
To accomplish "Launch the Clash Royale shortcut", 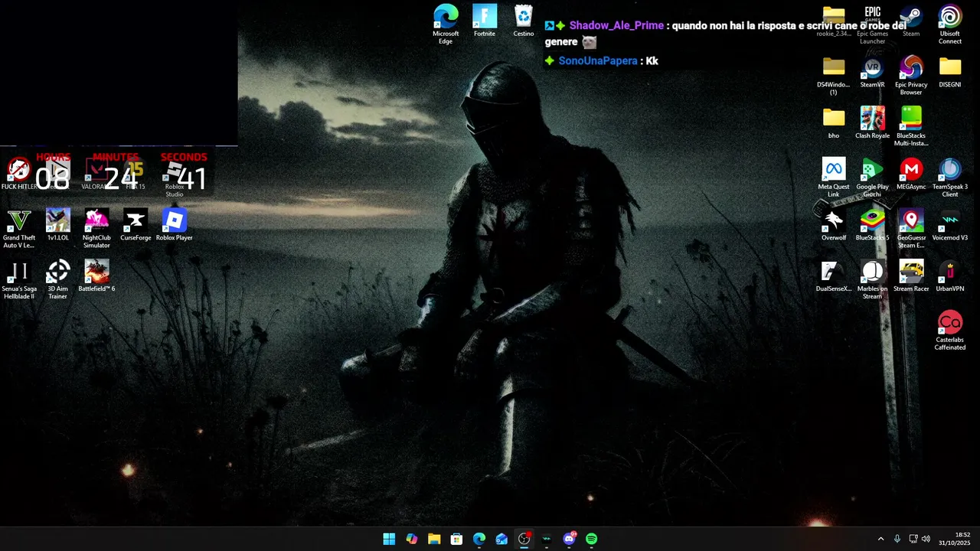I will point(872,122).
